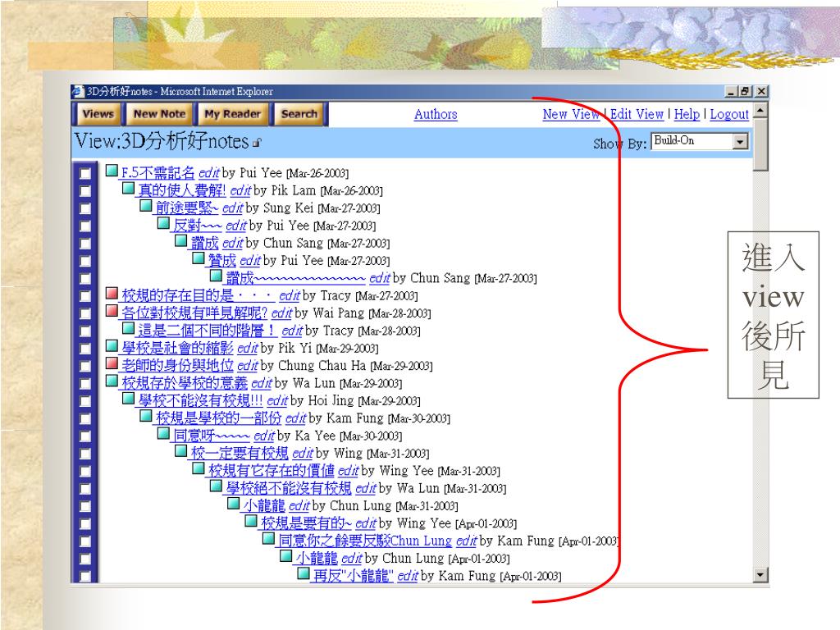This screenshot has width=840, height=630.
Task: Tick checkbox in the 老師的身份與地位 row
Action: tap(84, 366)
